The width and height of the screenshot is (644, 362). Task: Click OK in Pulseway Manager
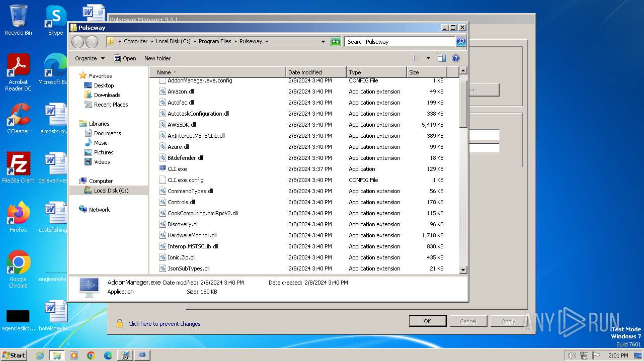click(x=427, y=321)
